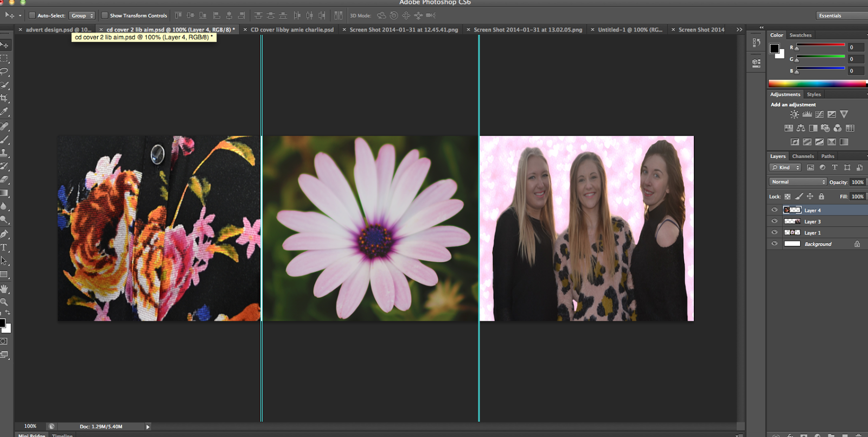Select the Lasso tool
Viewport: 868px width, 437px height.
[x=4, y=71]
